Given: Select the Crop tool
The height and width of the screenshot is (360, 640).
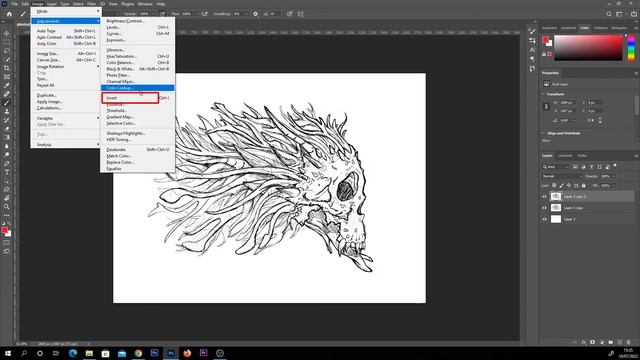Looking at the screenshot, I should pos(7,68).
